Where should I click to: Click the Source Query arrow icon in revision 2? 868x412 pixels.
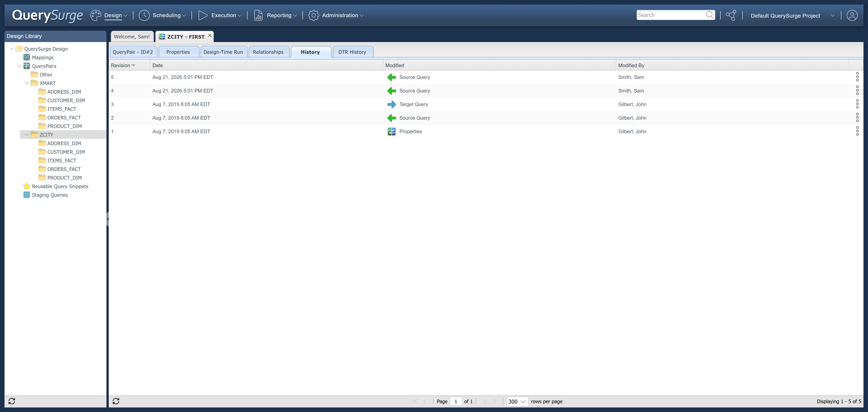392,118
